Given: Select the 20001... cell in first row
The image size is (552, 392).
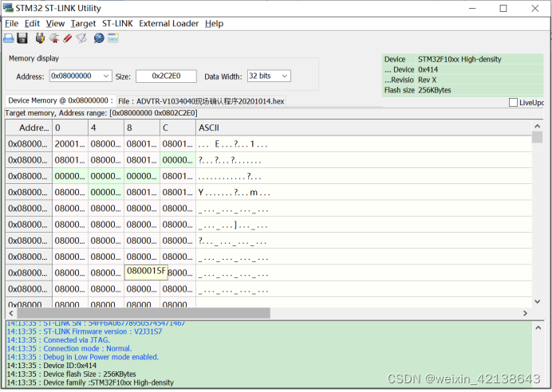Looking at the screenshot, I should pyautogui.click(x=70, y=143).
